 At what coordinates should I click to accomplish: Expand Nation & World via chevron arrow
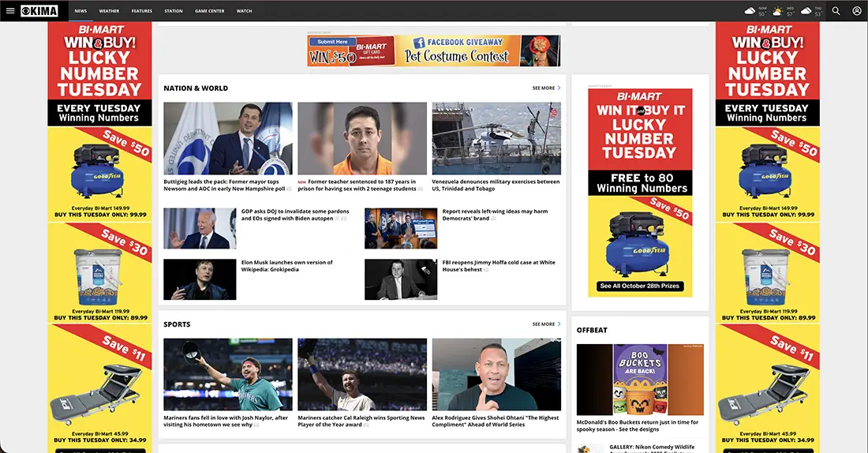559,88
